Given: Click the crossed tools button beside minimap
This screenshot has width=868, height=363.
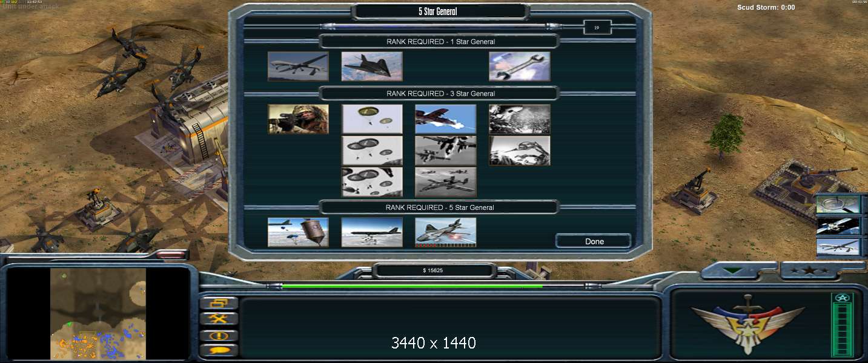Looking at the screenshot, I should click(x=218, y=319).
